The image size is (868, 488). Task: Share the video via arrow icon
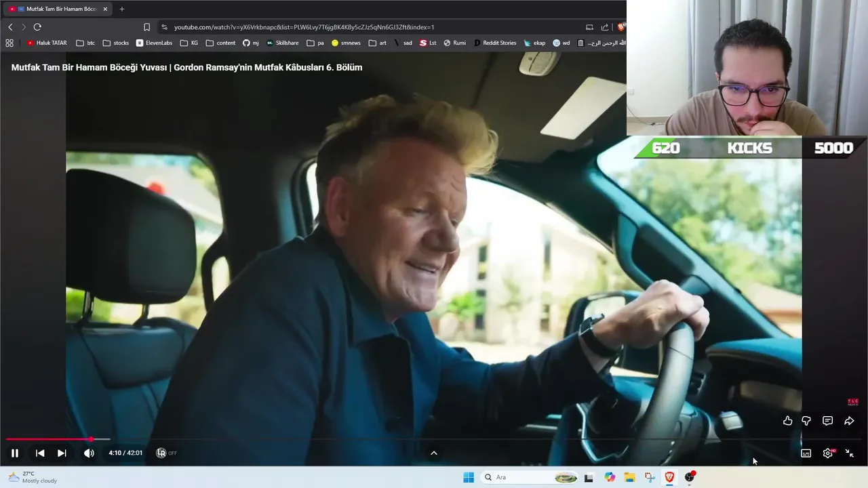[x=849, y=421]
